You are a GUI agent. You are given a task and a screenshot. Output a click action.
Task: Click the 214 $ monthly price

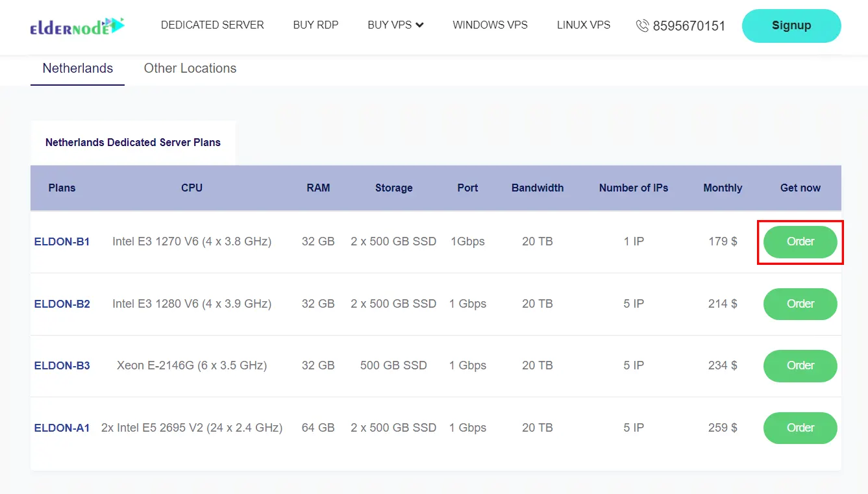[x=723, y=304]
